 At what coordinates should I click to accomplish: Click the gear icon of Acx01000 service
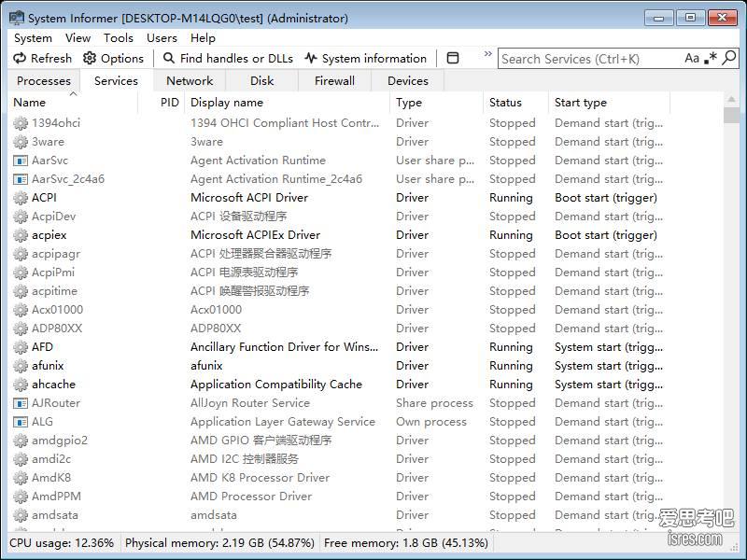pos(20,310)
